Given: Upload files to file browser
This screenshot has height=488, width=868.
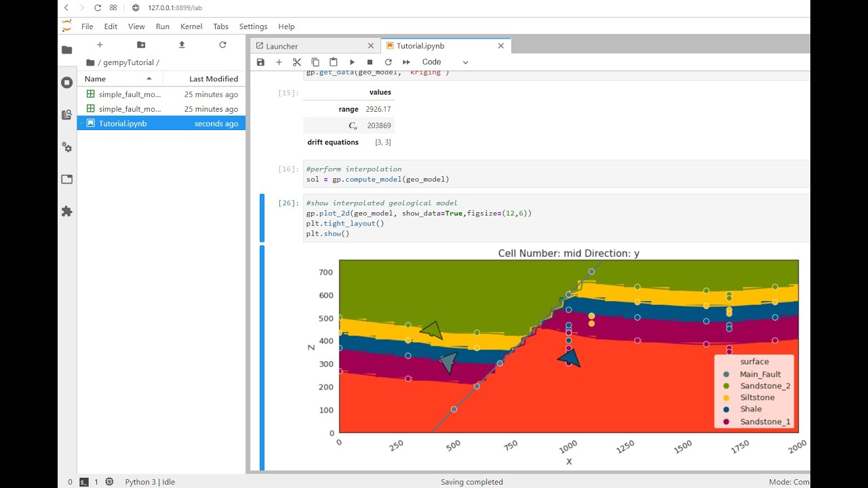Looking at the screenshot, I should click(x=182, y=45).
